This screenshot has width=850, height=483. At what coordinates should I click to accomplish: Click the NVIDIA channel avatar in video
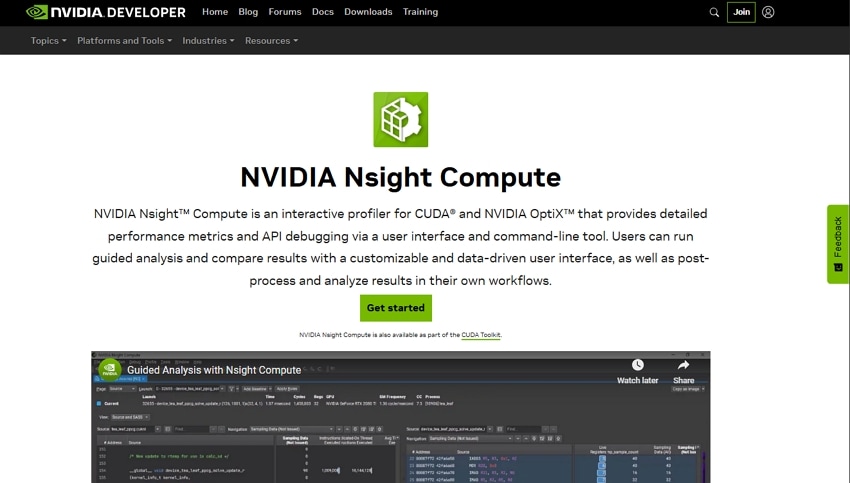(110, 370)
